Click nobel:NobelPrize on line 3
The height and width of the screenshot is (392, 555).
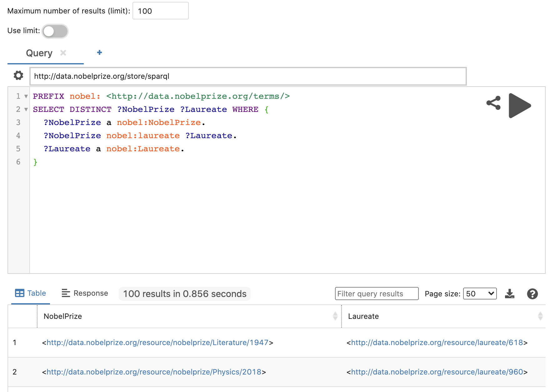[159, 123]
